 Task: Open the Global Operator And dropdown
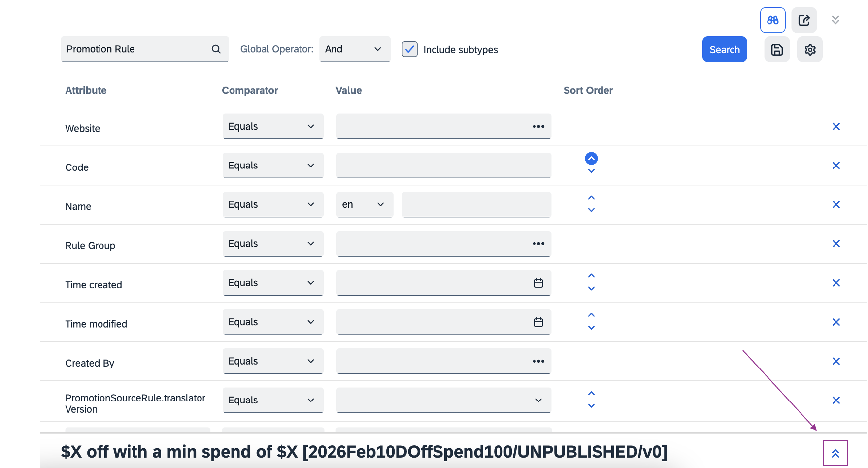(x=354, y=49)
